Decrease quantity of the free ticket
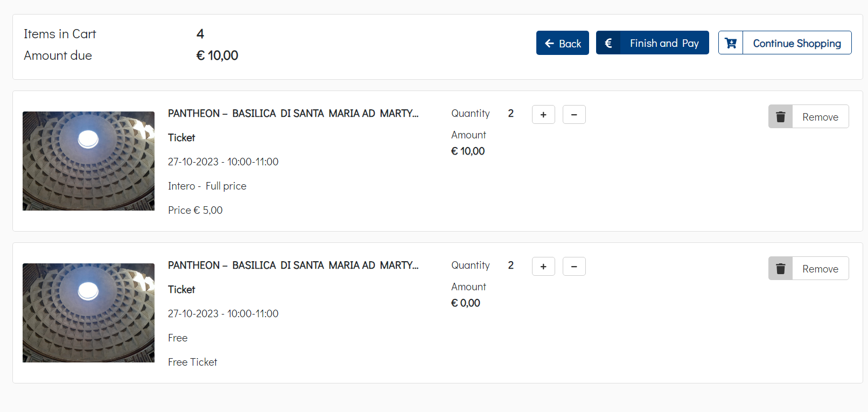This screenshot has height=412, width=868. coord(574,267)
